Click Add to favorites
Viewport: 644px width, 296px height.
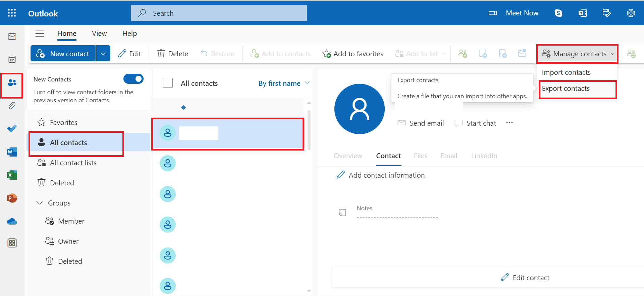(x=353, y=54)
